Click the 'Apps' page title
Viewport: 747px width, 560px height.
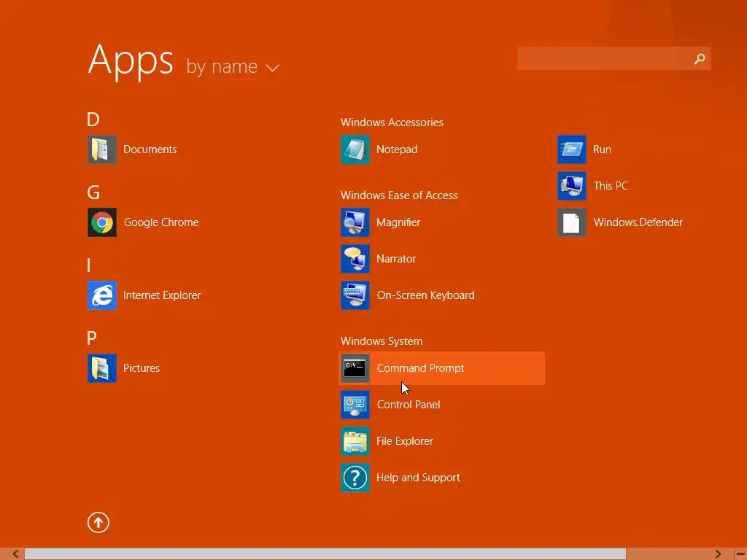131,61
